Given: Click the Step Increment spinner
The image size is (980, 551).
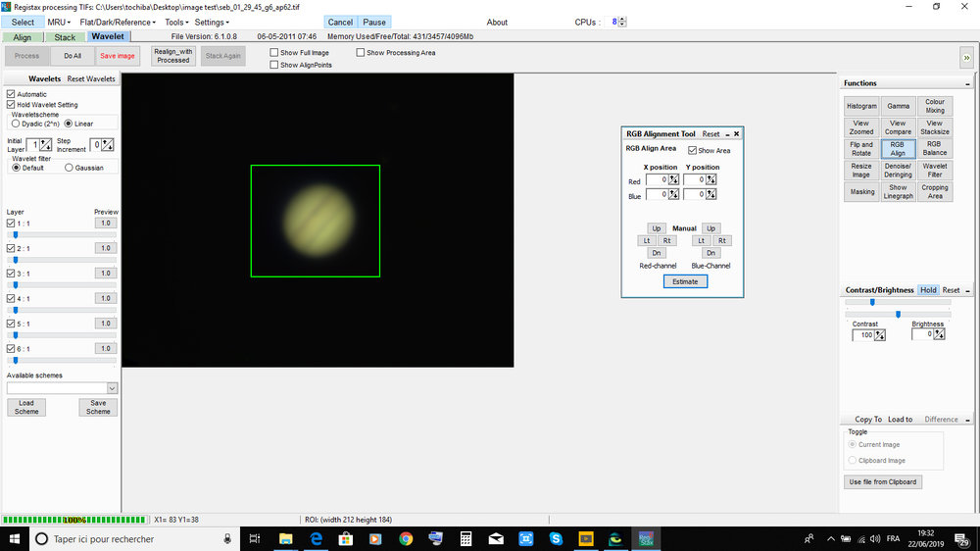Looking at the screenshot, I should (108, 145).
